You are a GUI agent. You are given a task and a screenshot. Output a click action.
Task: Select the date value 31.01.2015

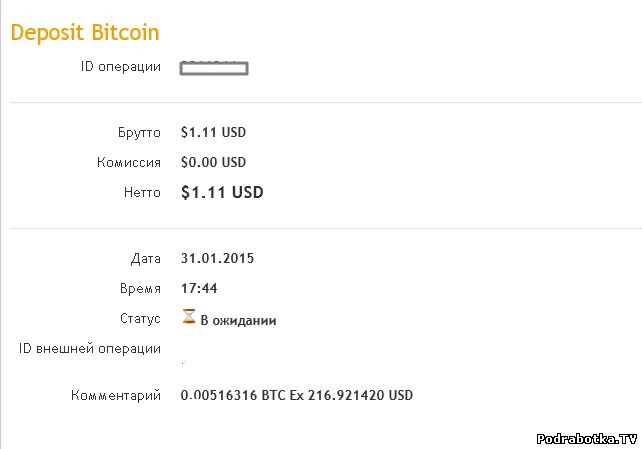click(x=217, y=258)
